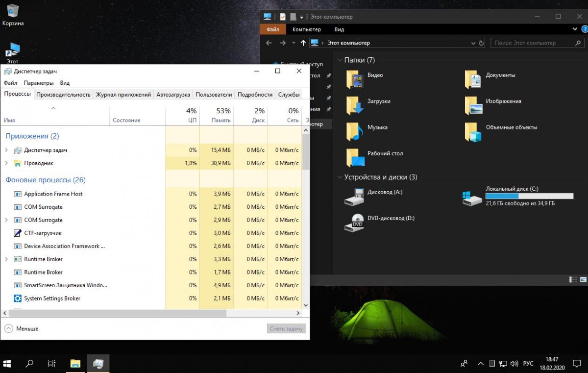Open the Параметры menu in Task Manager
Image resolution: width=588 pixels, height=373 pixels.
39,83
